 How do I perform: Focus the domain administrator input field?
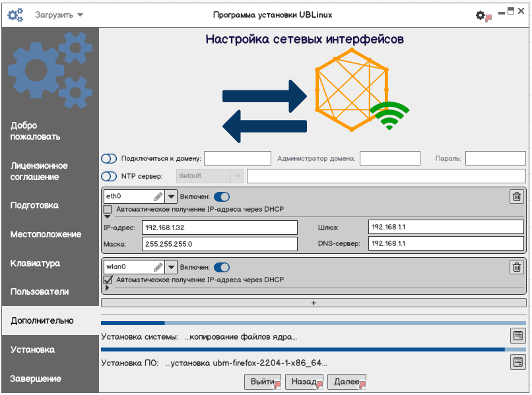pos(390,158)
